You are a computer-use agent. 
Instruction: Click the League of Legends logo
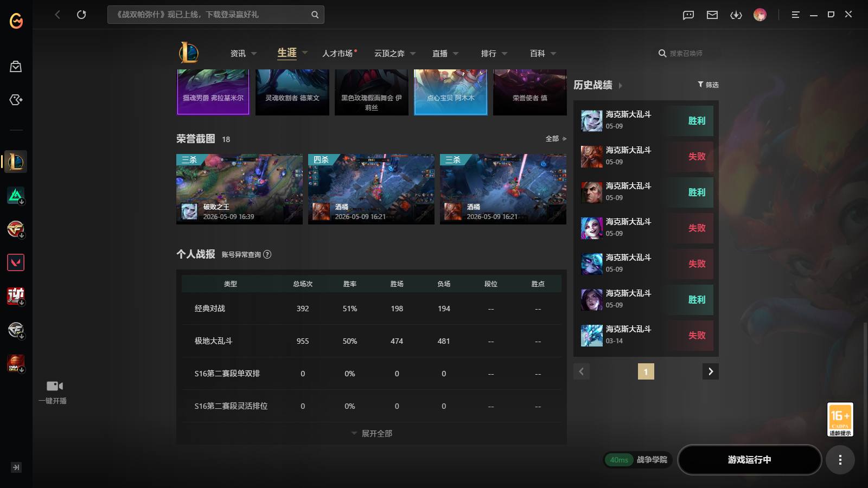pos(188,53)
